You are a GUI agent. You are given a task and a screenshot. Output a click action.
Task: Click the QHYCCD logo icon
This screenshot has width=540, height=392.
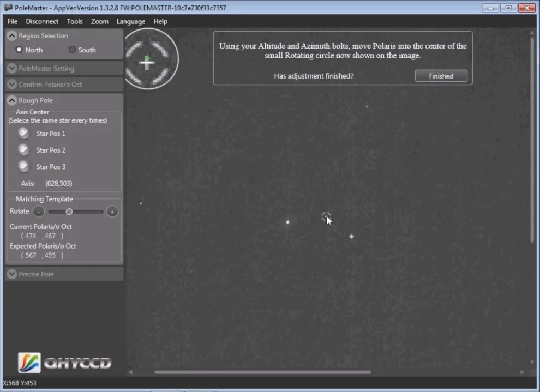(x=29, y=363)
